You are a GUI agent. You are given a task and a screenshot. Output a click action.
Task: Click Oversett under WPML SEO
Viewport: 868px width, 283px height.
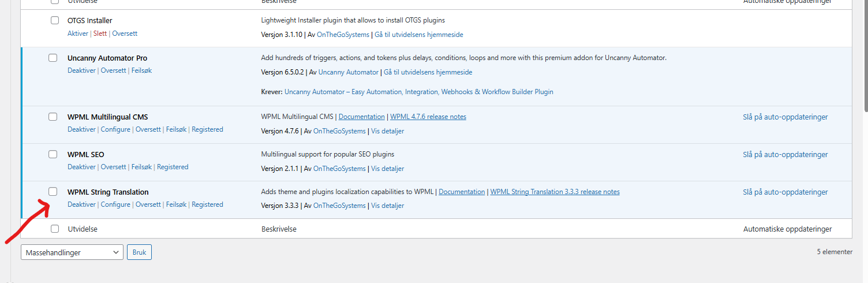pyautogui.click(x=114, y=167)
